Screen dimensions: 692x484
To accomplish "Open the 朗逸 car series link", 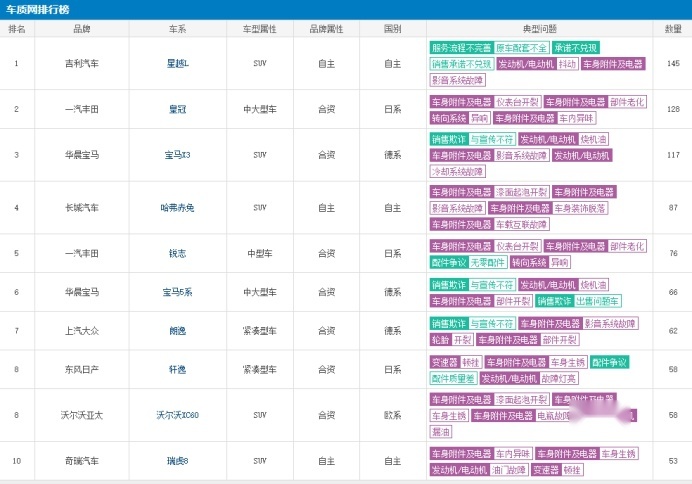I will pyautogui.click(x=177, y=330).
